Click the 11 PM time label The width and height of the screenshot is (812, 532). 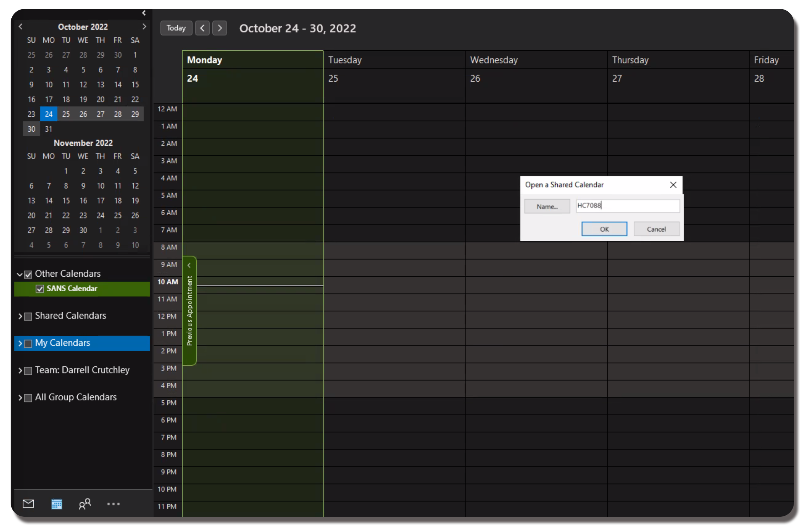tap(167, 507)
